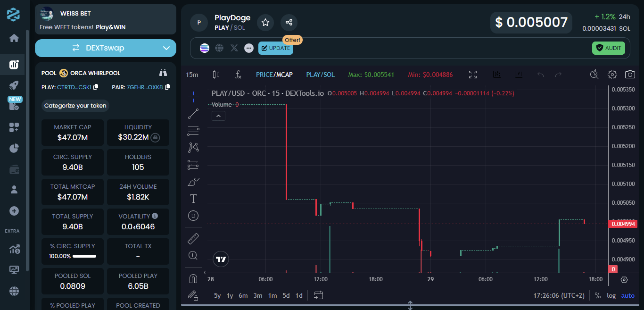Open the wallet icon in sidebar
The image size is (644, 310).
pyautogui.click(x=14, y=169)
